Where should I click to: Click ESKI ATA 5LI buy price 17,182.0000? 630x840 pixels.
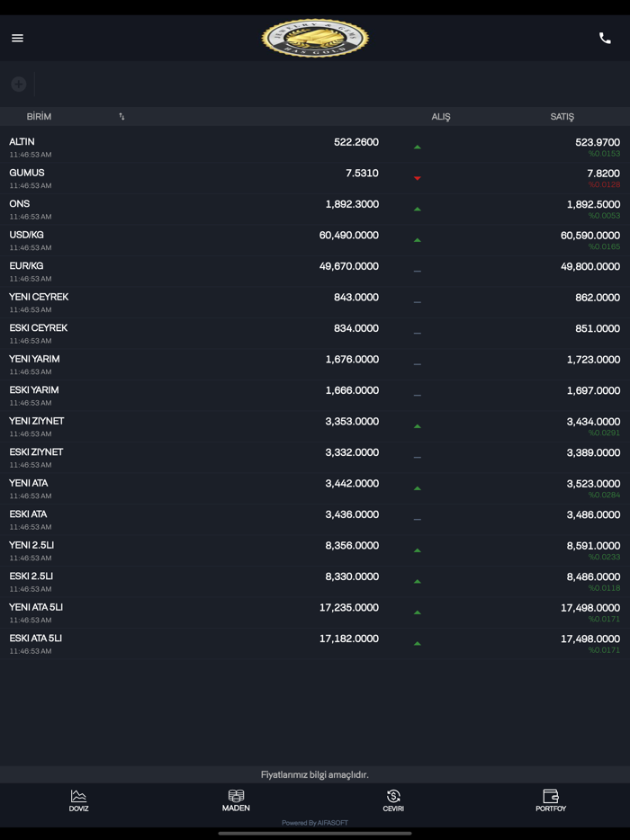349,639
